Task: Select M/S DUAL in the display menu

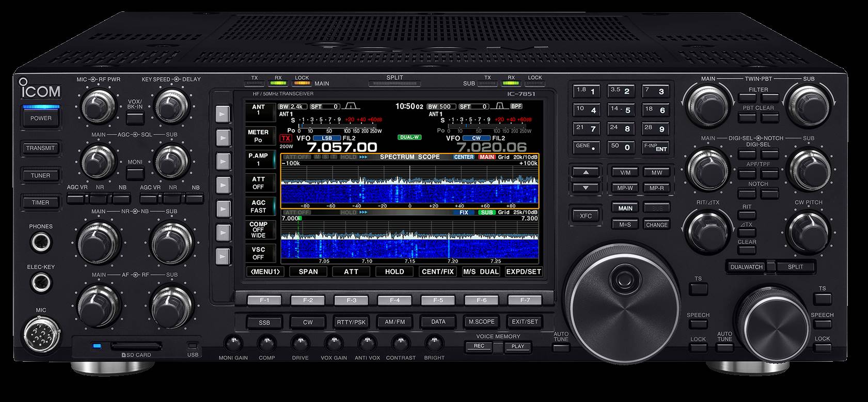Action: pyautogui.click(x=481, y=271)
